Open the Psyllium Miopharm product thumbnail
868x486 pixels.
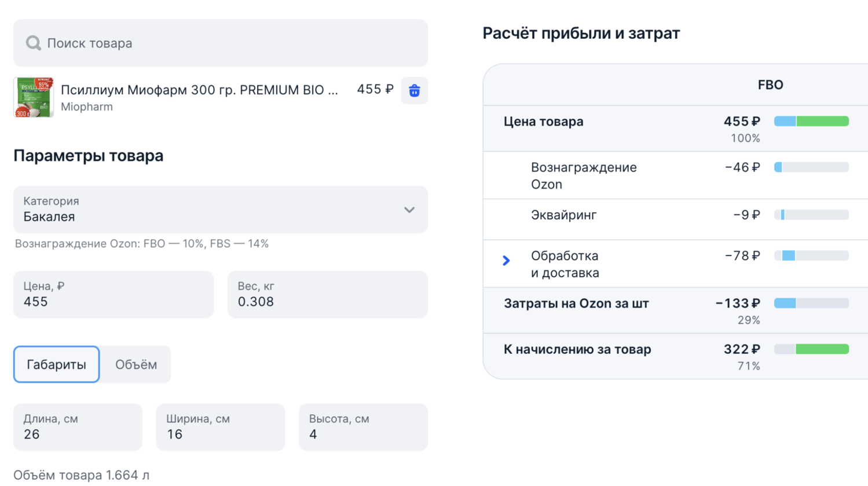pos(34,97)
